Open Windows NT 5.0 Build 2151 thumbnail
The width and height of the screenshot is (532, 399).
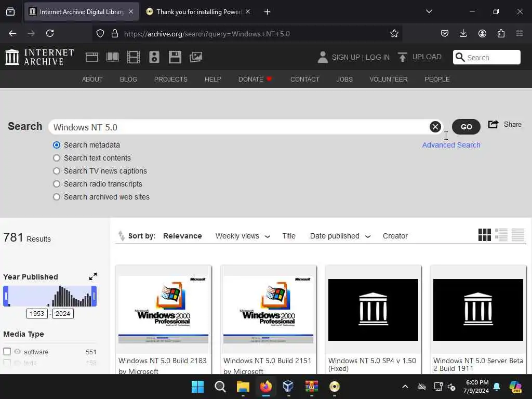(x=268, y=310)
